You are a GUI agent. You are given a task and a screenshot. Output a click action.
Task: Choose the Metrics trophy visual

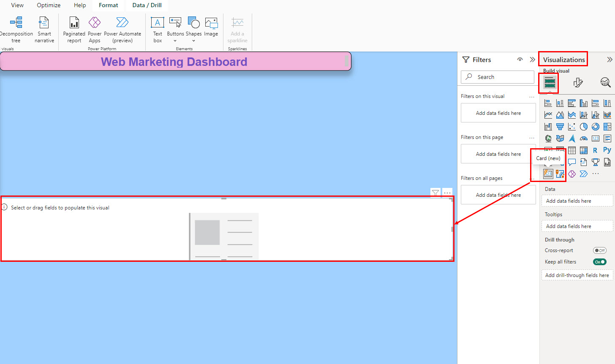coord(596,162)
